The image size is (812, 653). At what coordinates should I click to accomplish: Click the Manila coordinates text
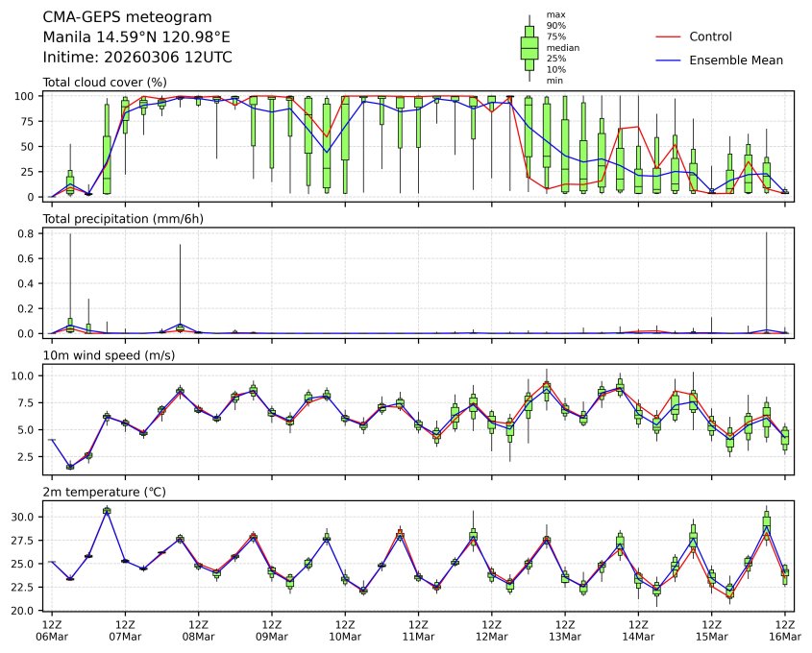pyautogui.click(x=136, y=37)
